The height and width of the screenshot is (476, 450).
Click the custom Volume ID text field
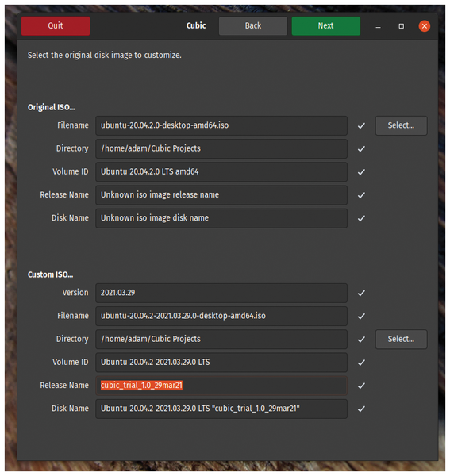[221, 363]
